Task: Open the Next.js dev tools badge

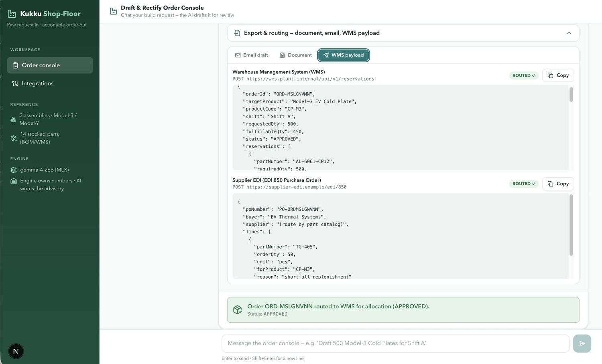Action: point(16,352)
